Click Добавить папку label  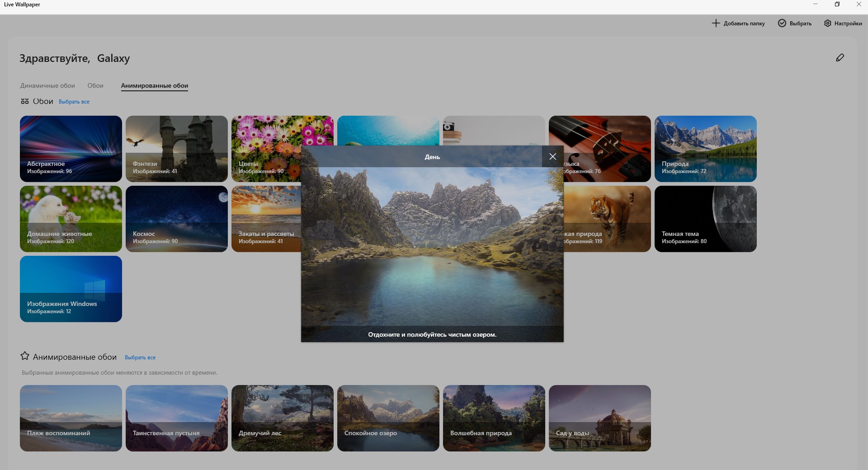pos(744,23)
